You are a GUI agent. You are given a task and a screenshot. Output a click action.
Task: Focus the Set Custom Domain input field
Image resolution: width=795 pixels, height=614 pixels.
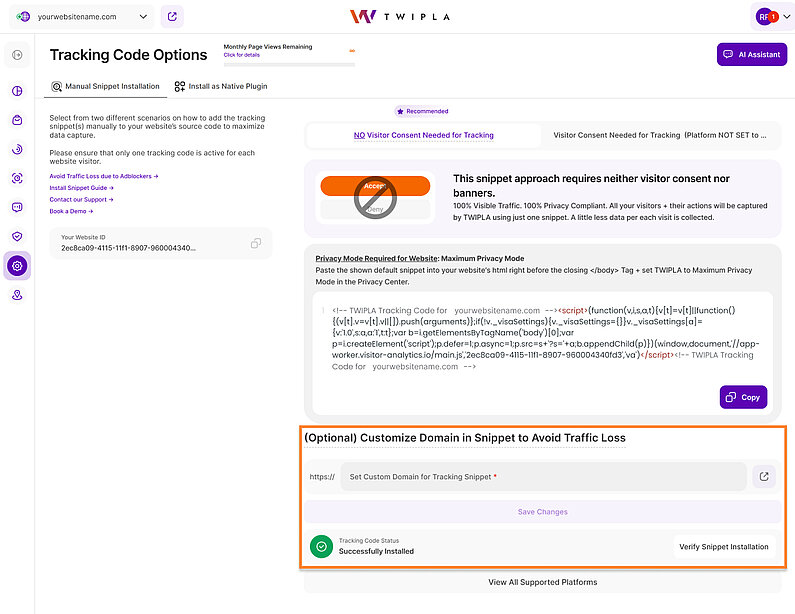(543, 477)
